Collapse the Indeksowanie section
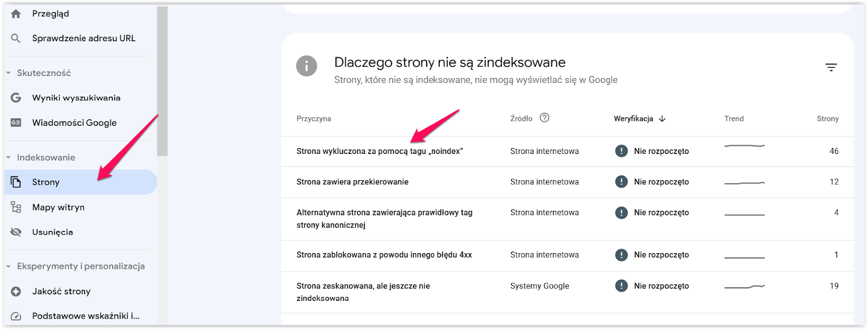The image size is (868, 329). point(8,157)
